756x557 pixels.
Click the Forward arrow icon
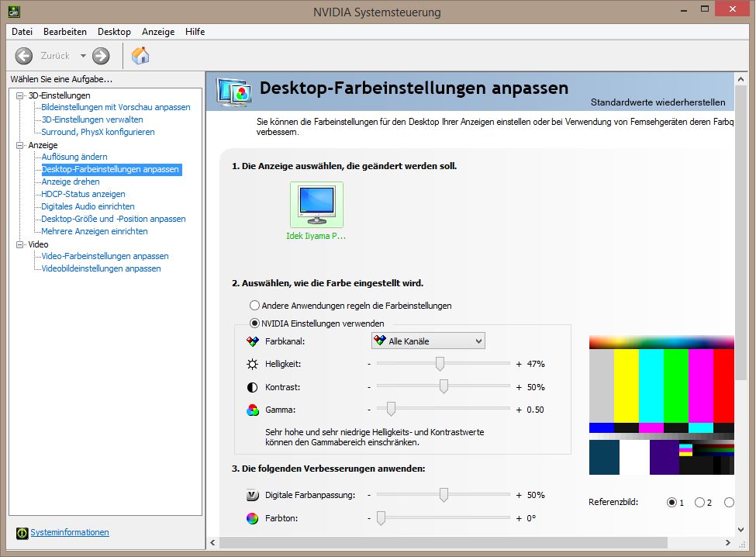coord(101,56)
